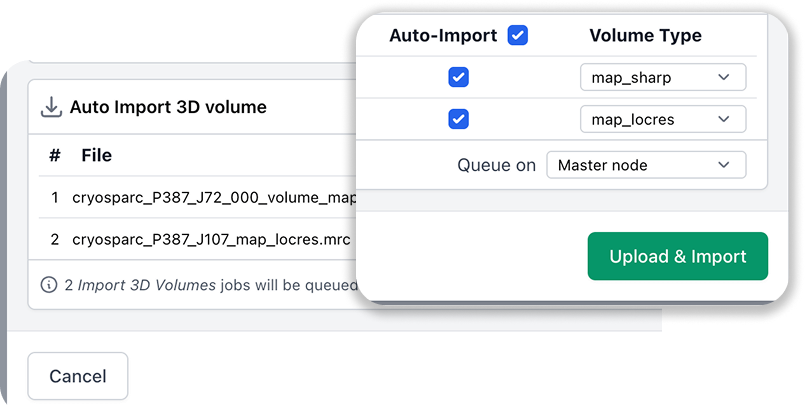Click row number 1 in the file table
Image resolution: width=806 pixels, height=416 pixels.
55,198
